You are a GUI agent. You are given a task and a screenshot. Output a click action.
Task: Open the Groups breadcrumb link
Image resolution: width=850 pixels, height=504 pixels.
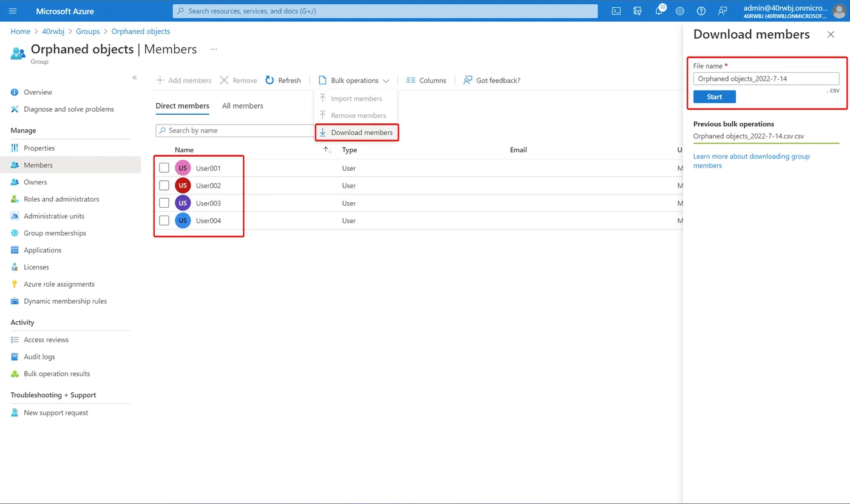click(88, 32)
